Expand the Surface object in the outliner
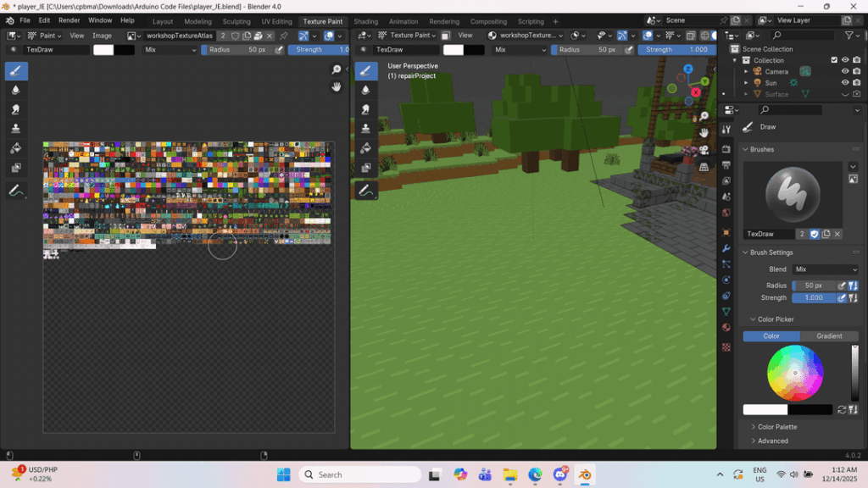 746,93
